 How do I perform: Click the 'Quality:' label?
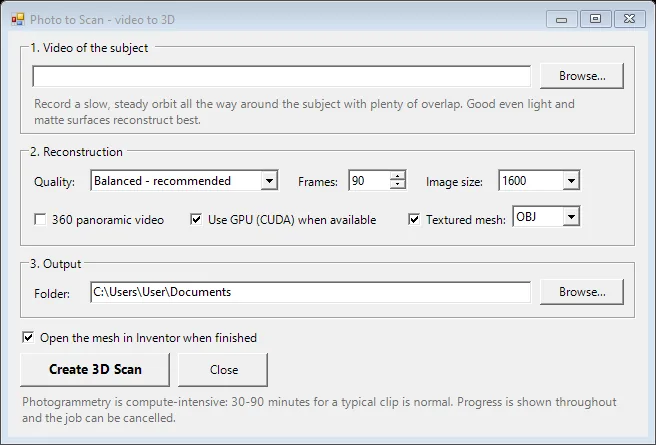[x=54, y=182]
